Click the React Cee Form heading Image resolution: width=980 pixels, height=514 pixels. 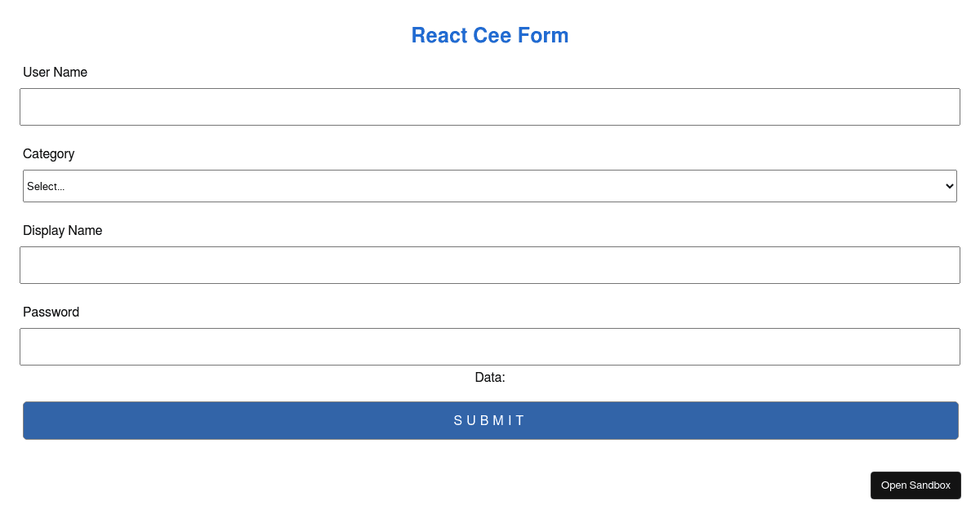click(490, 35)
